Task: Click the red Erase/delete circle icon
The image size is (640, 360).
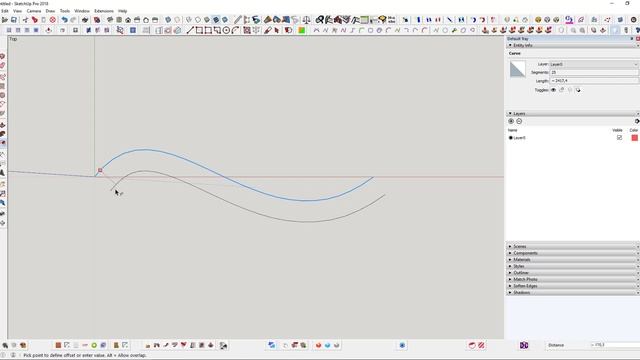Action: click(x=53, y=20)
